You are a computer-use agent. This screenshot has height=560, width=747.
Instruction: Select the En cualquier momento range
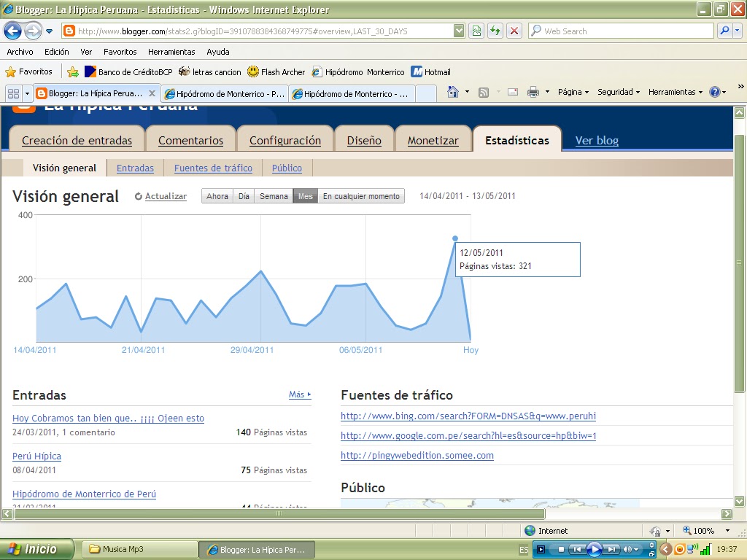point(361,196)
